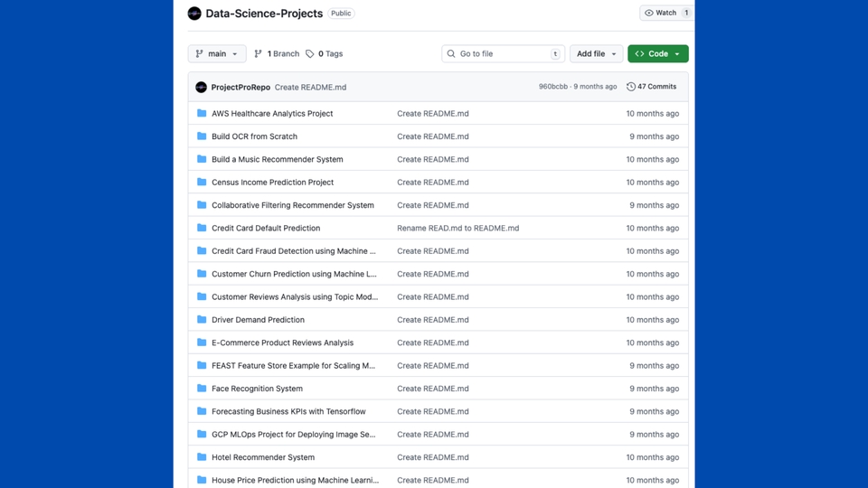The width and height of the screenshot is (868, 488).
Task: Open Credit Card Fraud Detection using Machine folder name
Action: point(293,251)
